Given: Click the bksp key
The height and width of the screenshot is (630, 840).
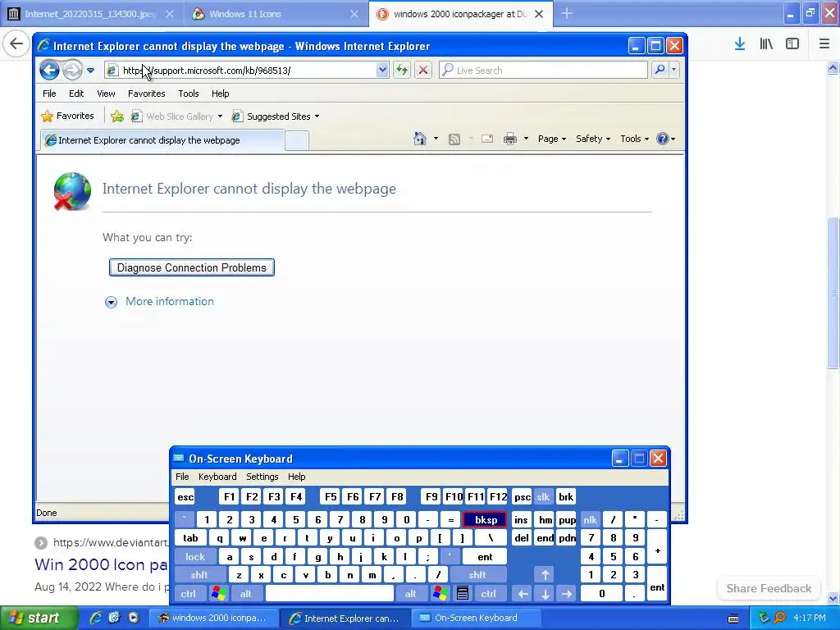Looking at the screenshot, I should pos(485,519).
